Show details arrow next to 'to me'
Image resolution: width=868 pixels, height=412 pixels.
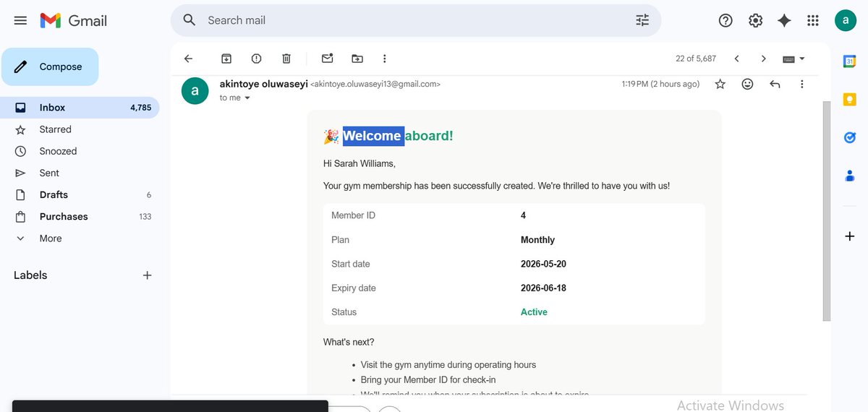[247, 98]
